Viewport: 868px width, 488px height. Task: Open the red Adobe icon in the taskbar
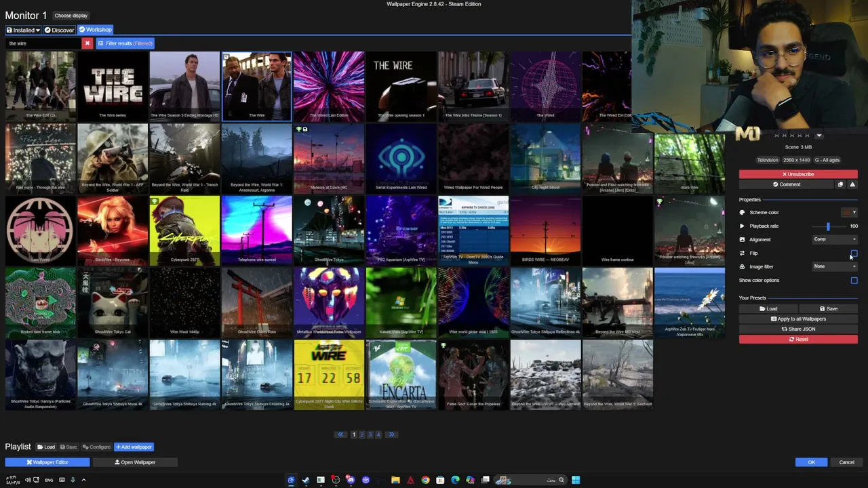[410, 480]
